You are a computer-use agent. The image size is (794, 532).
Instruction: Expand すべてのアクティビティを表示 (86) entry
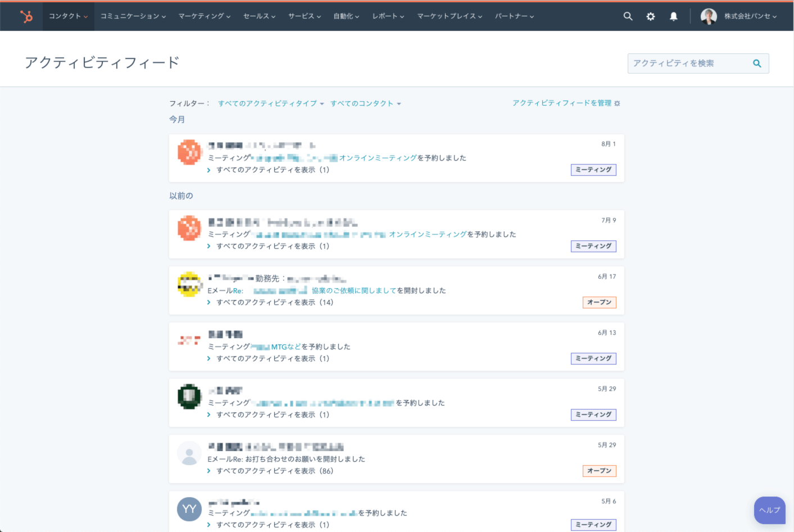(x=274, y=471)
